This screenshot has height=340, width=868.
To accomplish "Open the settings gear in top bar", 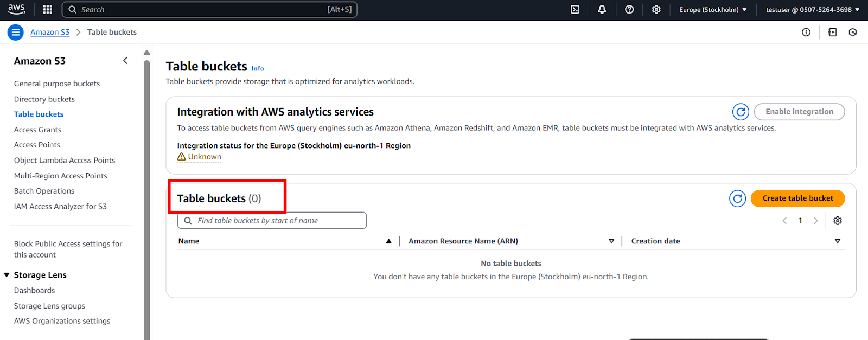I will point(656,9).
